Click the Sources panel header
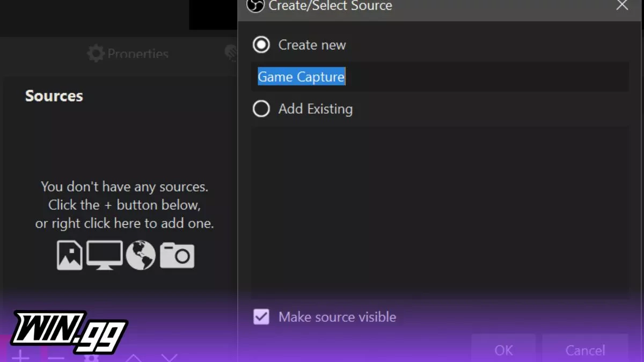Screen dimensions: 644x362 click(x=54, y=96)
